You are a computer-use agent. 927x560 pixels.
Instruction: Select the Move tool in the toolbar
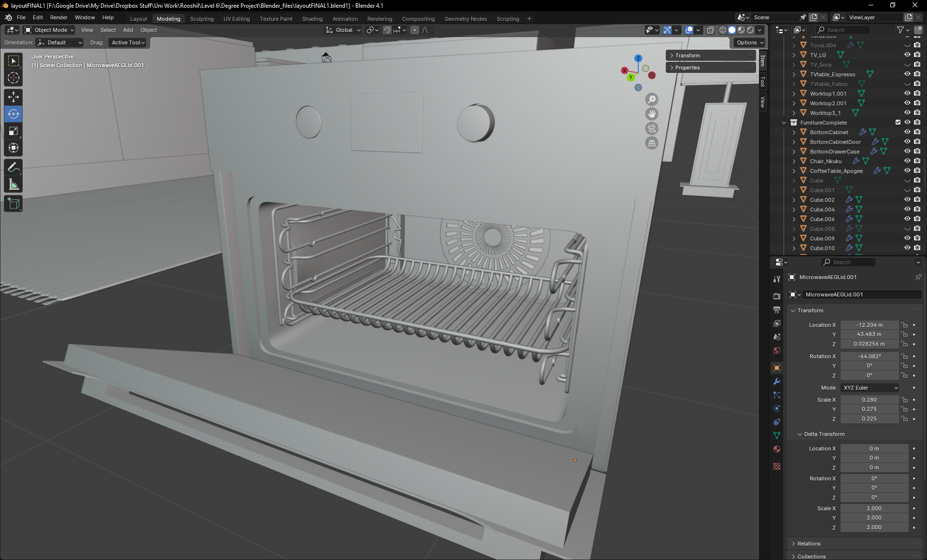(14, 97)
